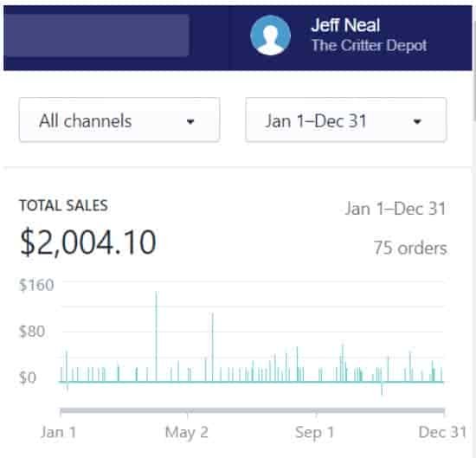
Task: Click the Jan 1 axis label
Action: pos(58,432)
